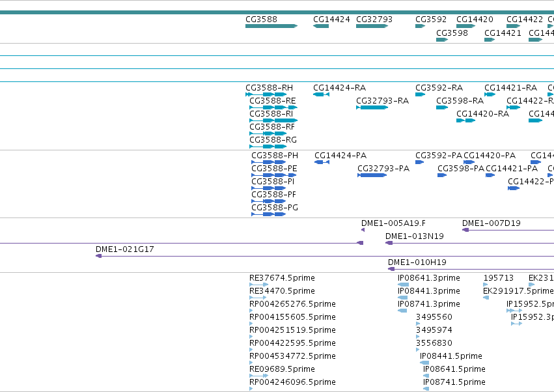Select the IP08641.5prime EST label
The image size is (554, 392).
tap(454, 369)
